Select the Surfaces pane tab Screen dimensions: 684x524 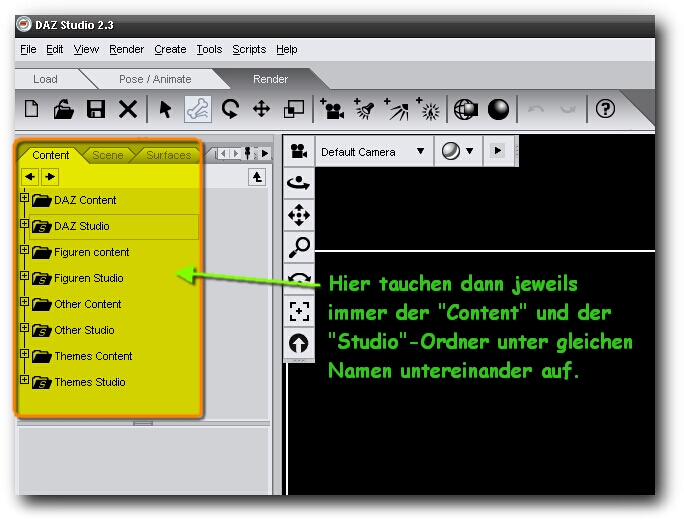pos(169,155)
